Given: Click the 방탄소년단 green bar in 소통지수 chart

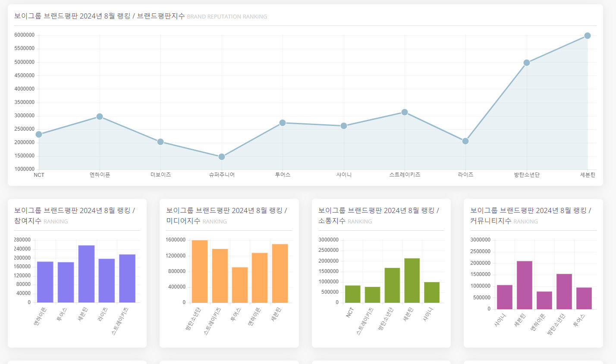Looking at the screenshot, I should (392, 285).
